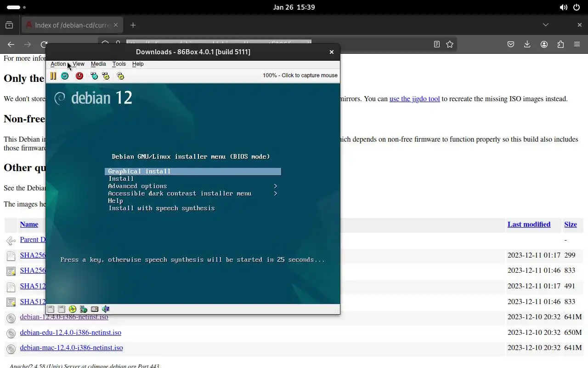
Task: Go back in the browser
Action: coord(11,44)
